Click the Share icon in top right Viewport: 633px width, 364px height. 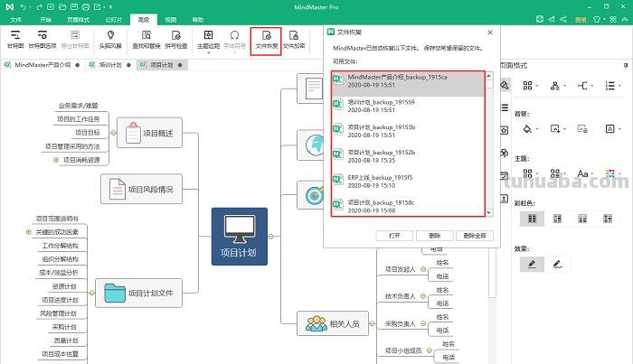tap(563, 19)
